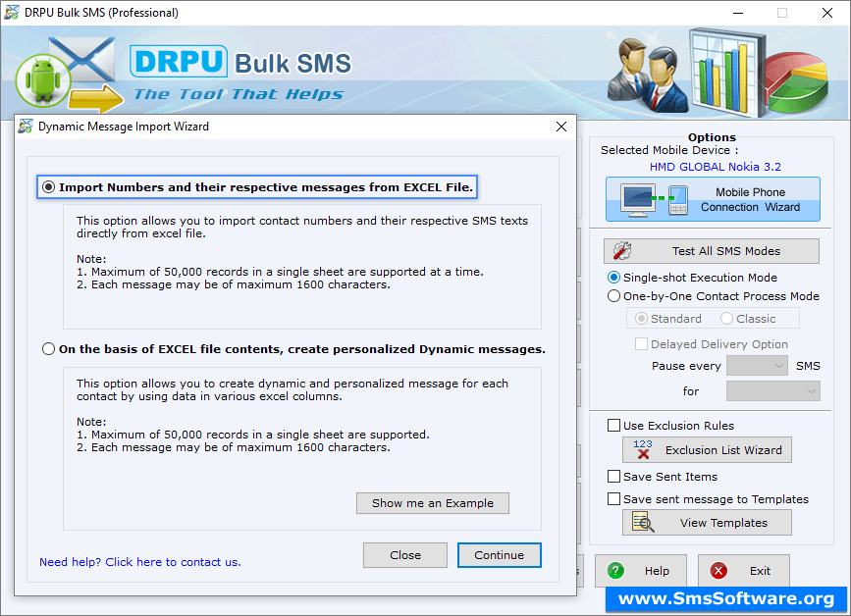Open www.SmsSoftware.org website link
This screenshot has height=616, width=851.
pyautogui.click(x=726, y=598)
